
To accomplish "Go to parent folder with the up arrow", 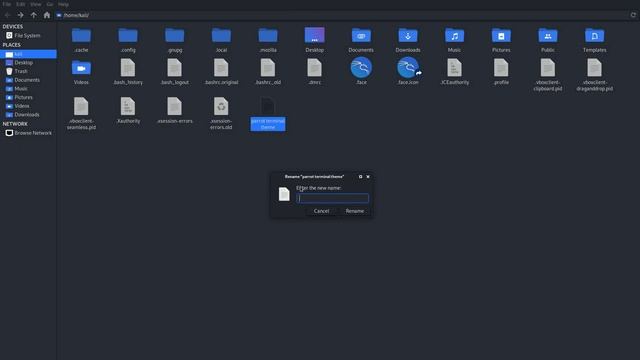I will click(x=33, y=15).
